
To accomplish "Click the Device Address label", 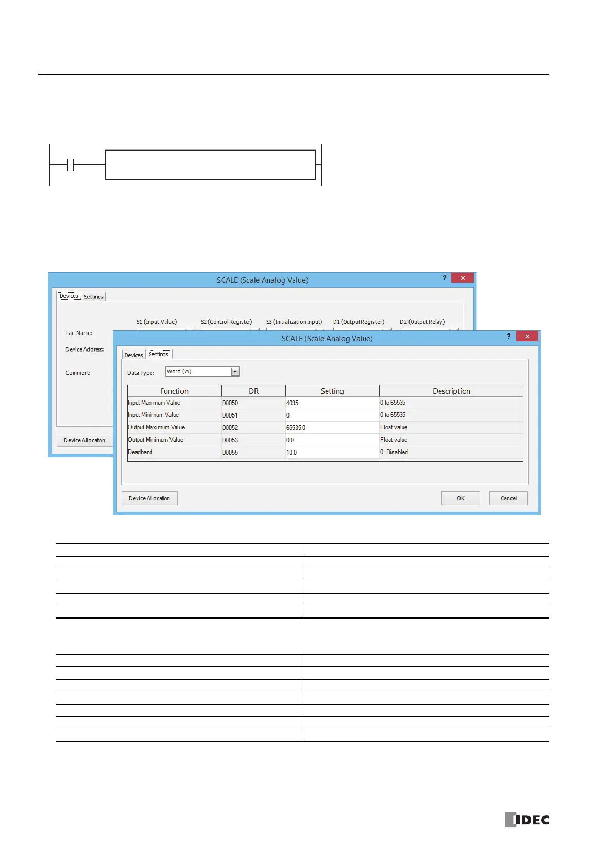I will 84,349.
